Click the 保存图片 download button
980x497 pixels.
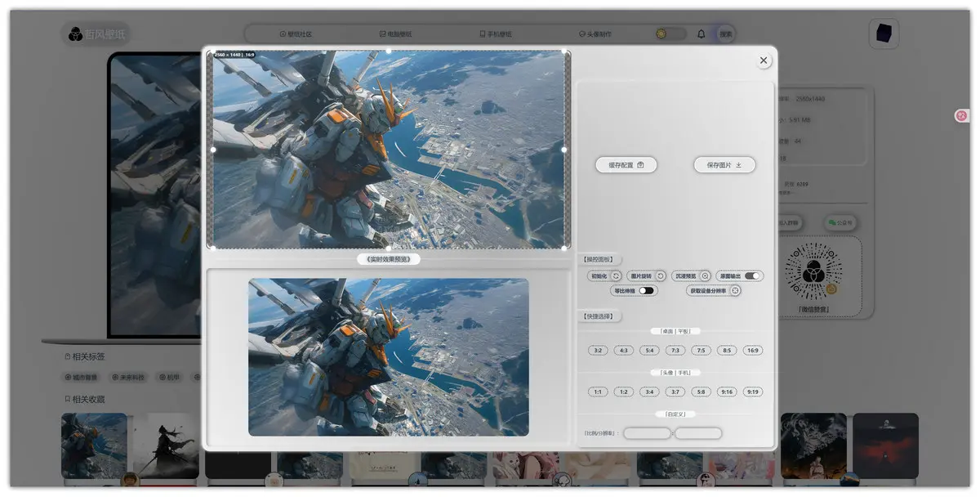(x=724, y=165)
